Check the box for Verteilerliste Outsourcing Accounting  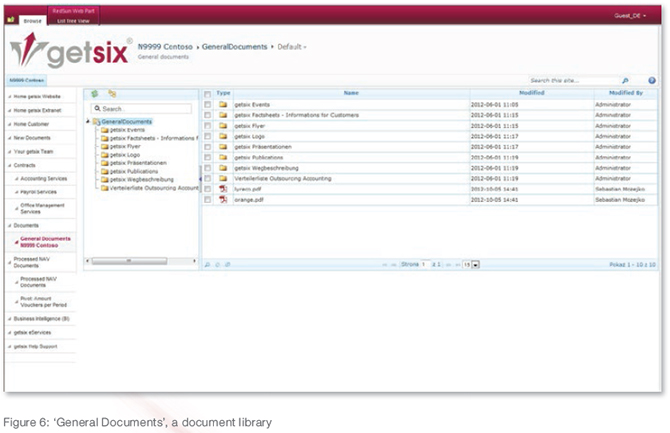[x=207, y=178]
